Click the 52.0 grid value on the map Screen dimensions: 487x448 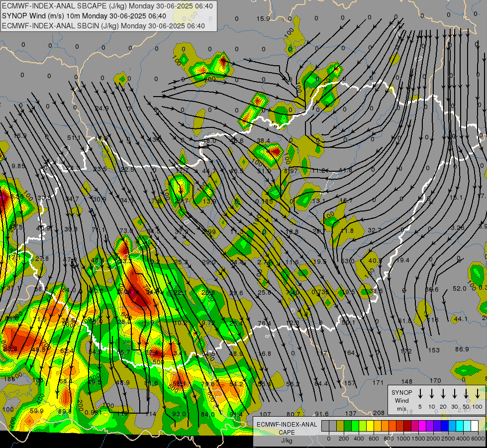[x=459, y=289]
